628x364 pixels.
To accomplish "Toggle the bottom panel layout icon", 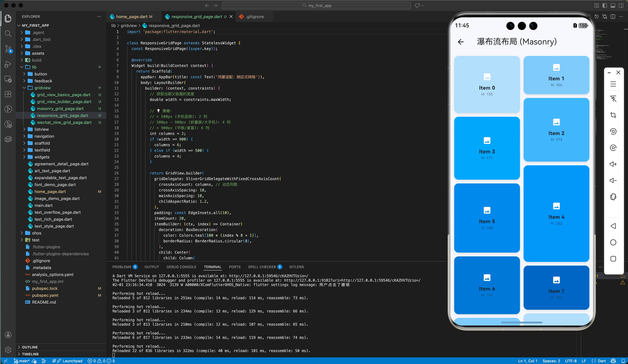I will (613, 5).
